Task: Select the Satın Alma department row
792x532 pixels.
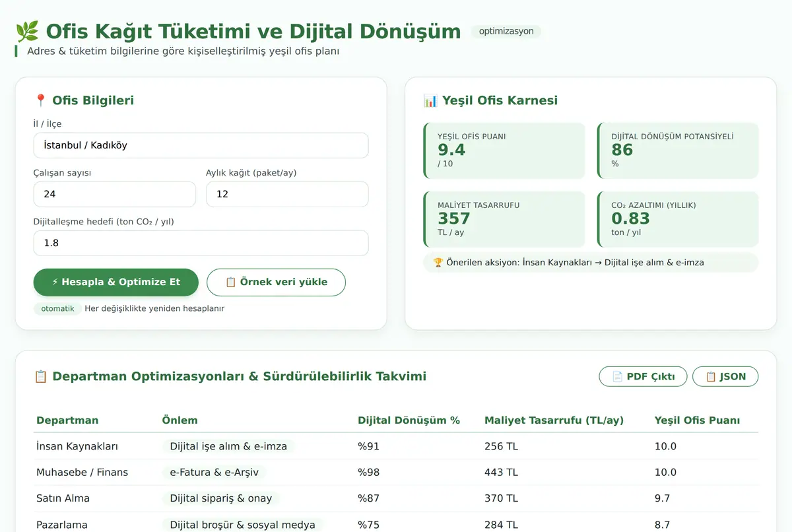Action: [x=396, y=498]
